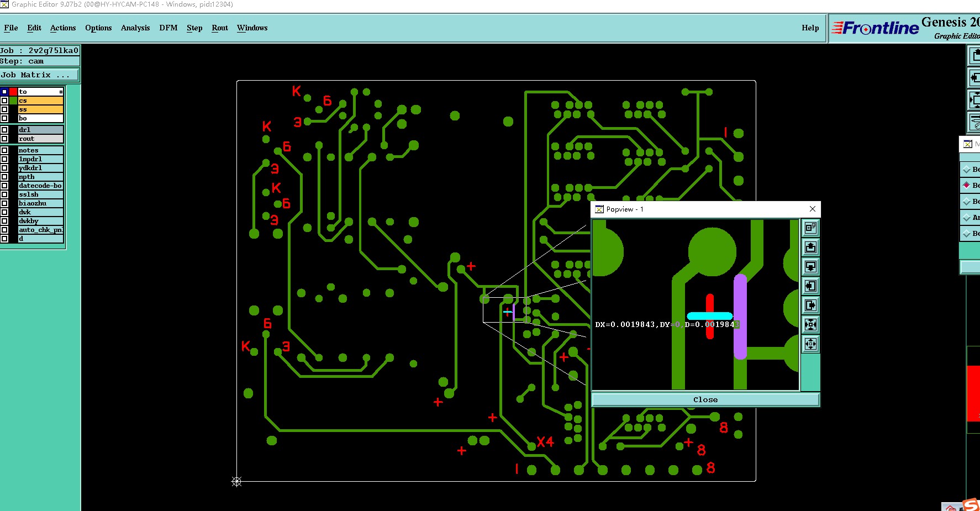Open the Options menu
The width and height of the screenshot is (980, 511).
tap(98, 28)
